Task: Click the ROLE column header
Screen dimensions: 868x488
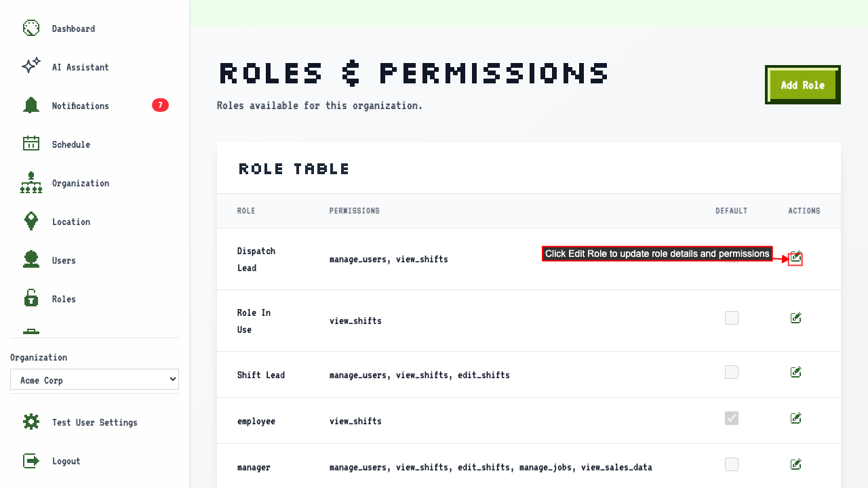Action: 246,211
